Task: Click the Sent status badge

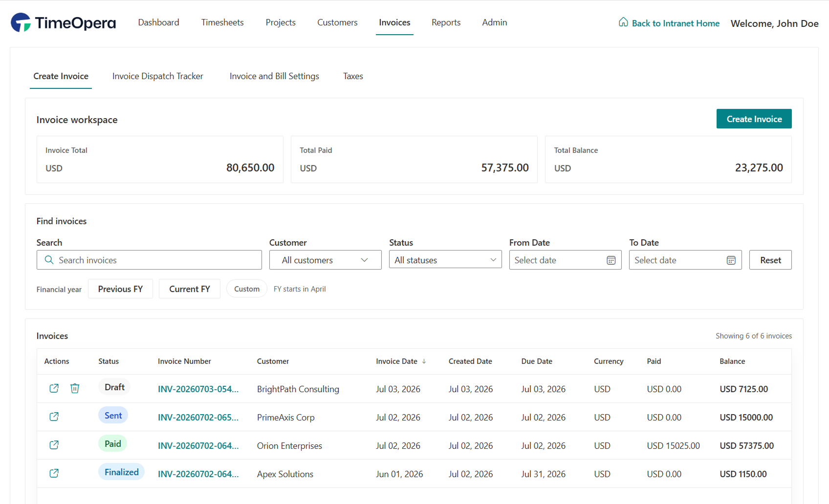Action: (x=113, y=416)
